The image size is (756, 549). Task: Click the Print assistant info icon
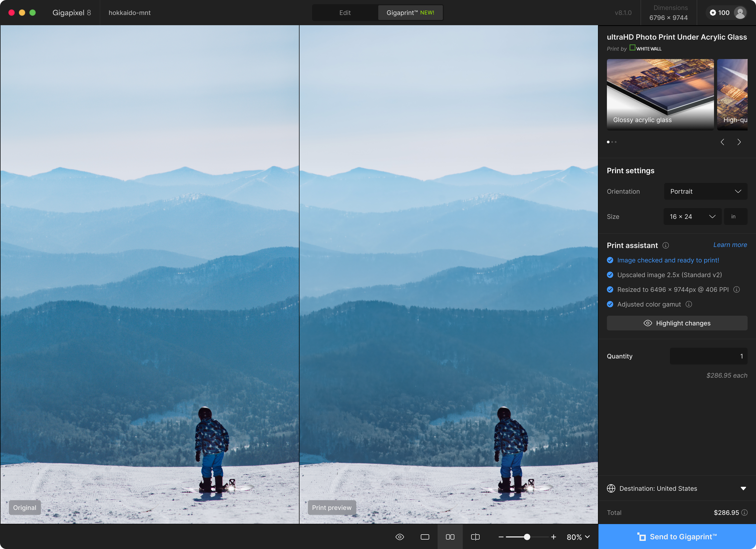tap(666, 245)
